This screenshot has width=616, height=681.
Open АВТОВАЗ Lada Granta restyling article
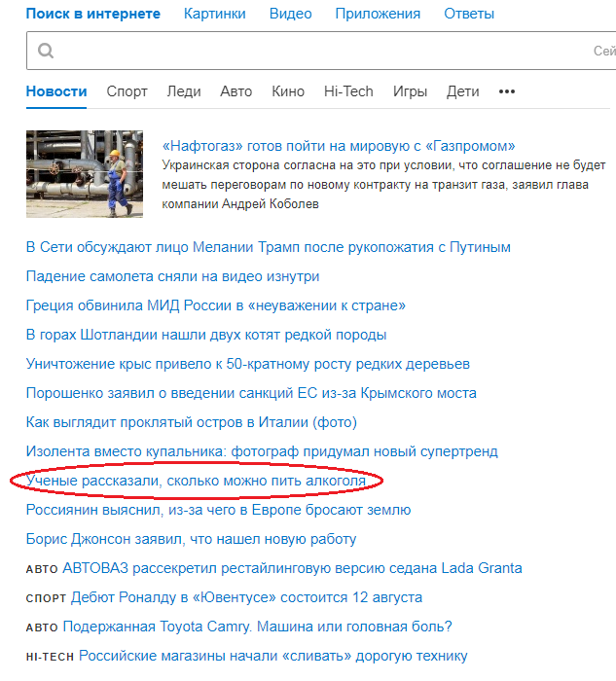coord(292,568)
